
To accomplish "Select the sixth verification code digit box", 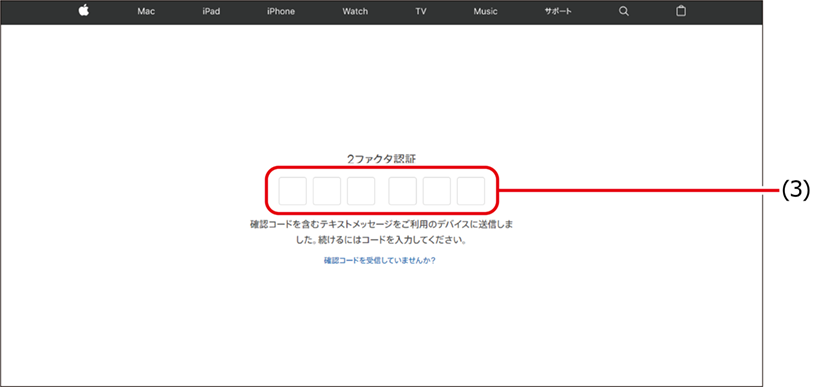I will [471, 191].
